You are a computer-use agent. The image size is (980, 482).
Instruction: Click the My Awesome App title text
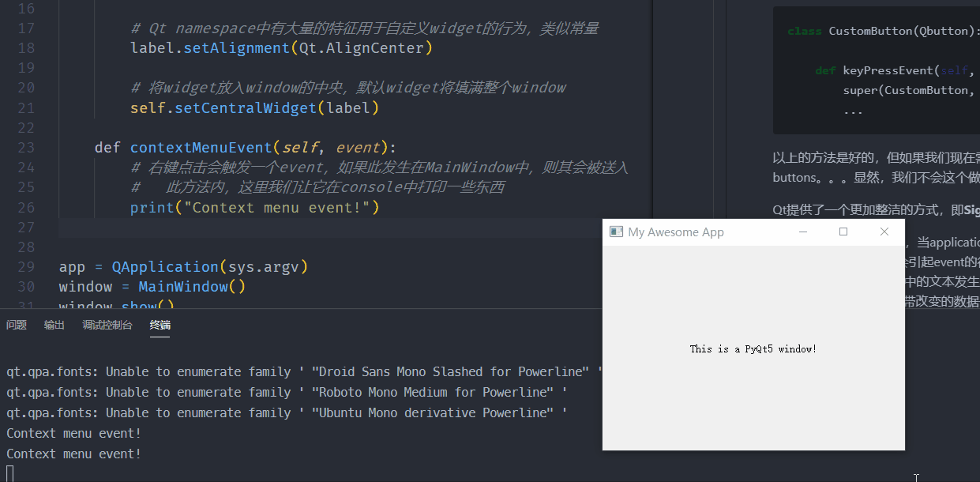click(x=676, y=232)
